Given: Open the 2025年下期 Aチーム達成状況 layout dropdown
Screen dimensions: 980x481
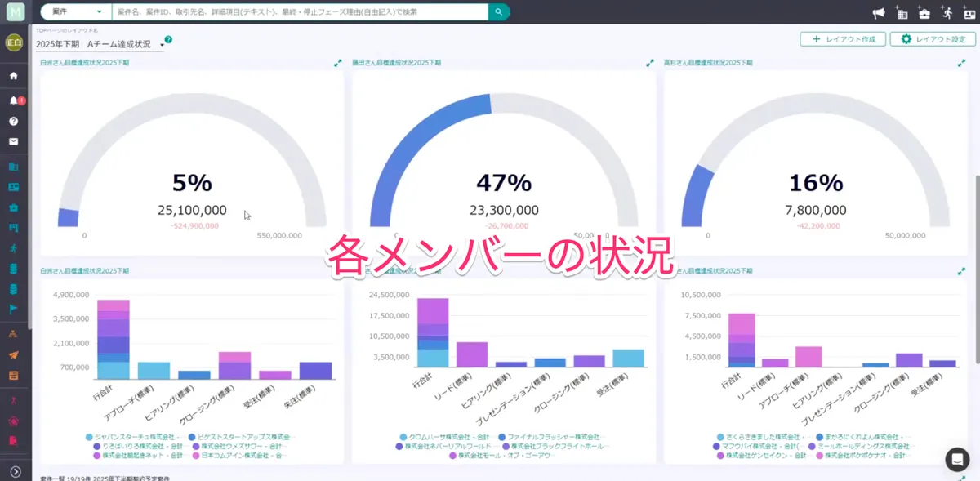Looking at the screenshot, I should [100, 44].
